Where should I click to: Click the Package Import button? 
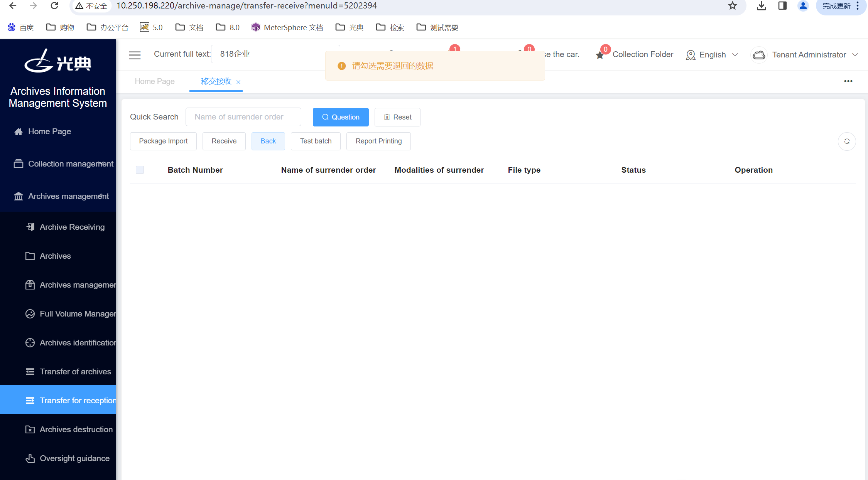tap(163, 141)
